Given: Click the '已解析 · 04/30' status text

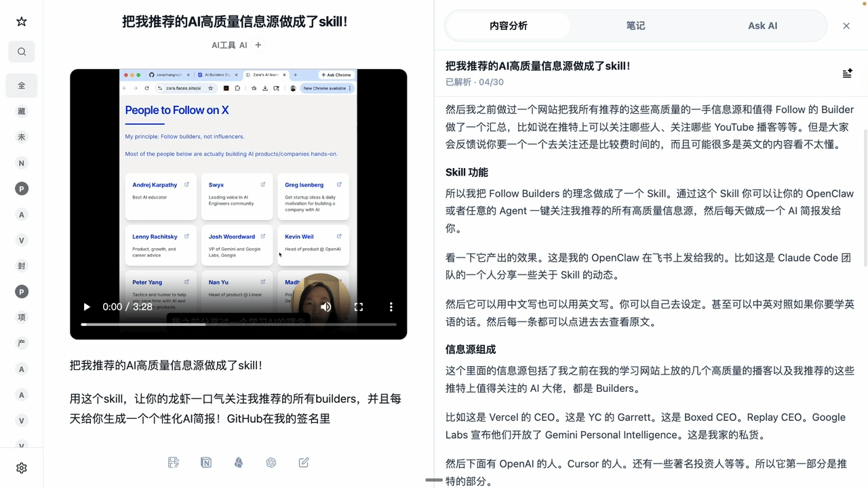Looking at the screenshot, I should pyautogui.click(x=475, y=82).
